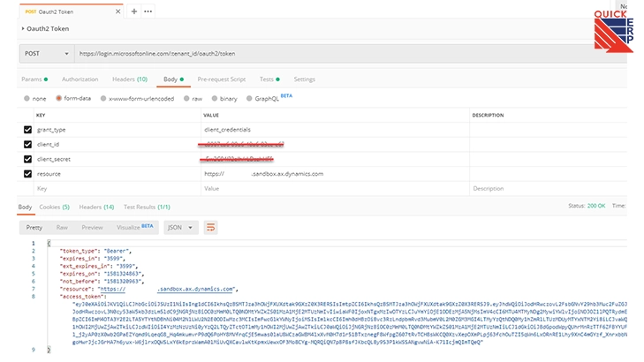Select the binary body radio button
Image resolution: width=644 pixels, height=362 pixels.
click(x=215, y=99)
